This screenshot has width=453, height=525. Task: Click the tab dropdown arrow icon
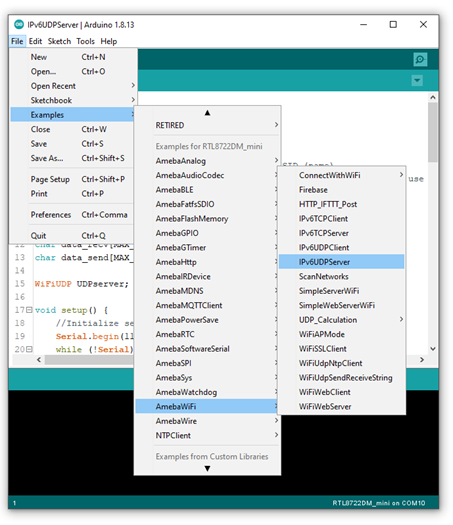point(417,81)
